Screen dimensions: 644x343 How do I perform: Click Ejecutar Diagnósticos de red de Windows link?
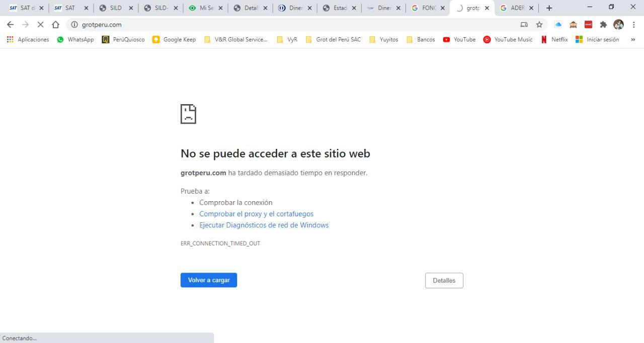[x=264, y=225]
